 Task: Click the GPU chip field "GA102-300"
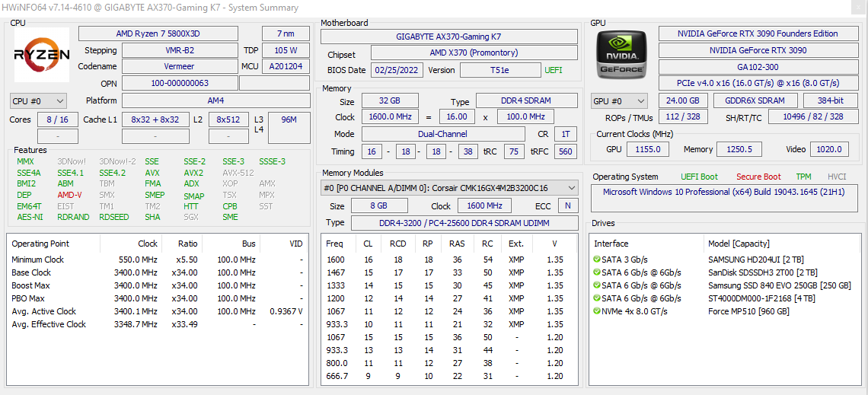tap(758, 67)
